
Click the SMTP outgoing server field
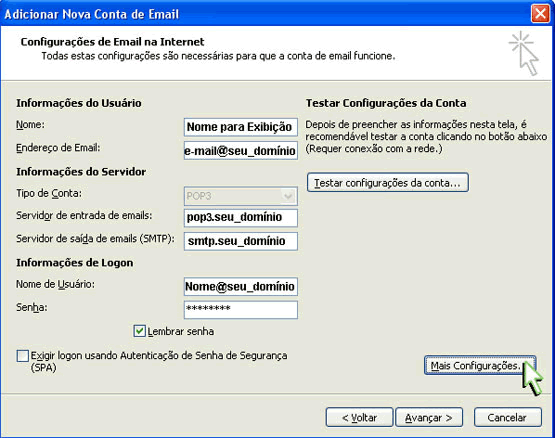(240, 241)
